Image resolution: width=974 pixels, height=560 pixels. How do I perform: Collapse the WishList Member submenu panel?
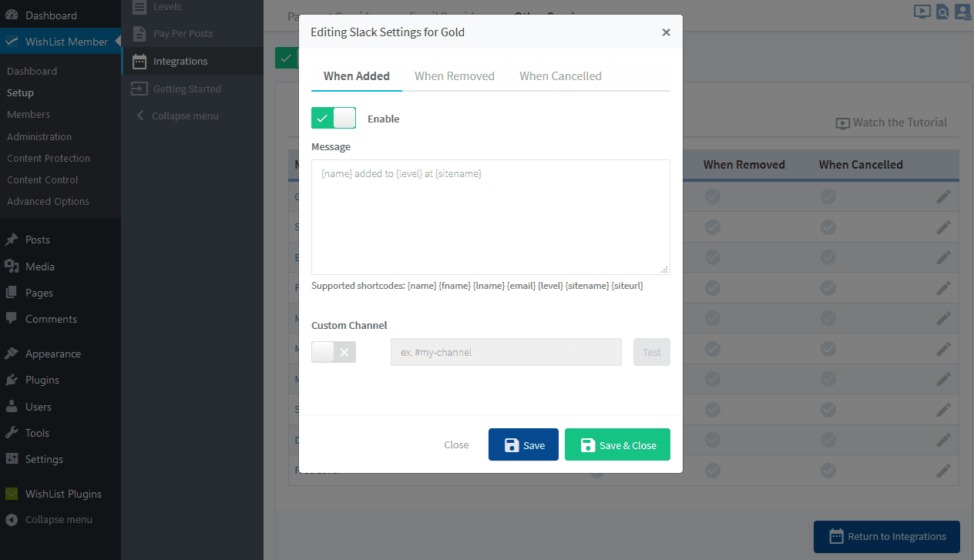[178, 116]
